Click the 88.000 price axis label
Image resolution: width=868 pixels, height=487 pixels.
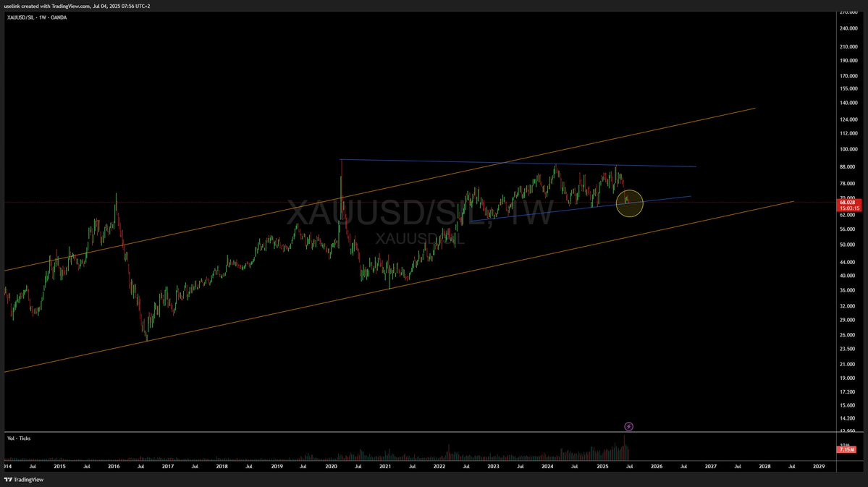tap(848, 166)
